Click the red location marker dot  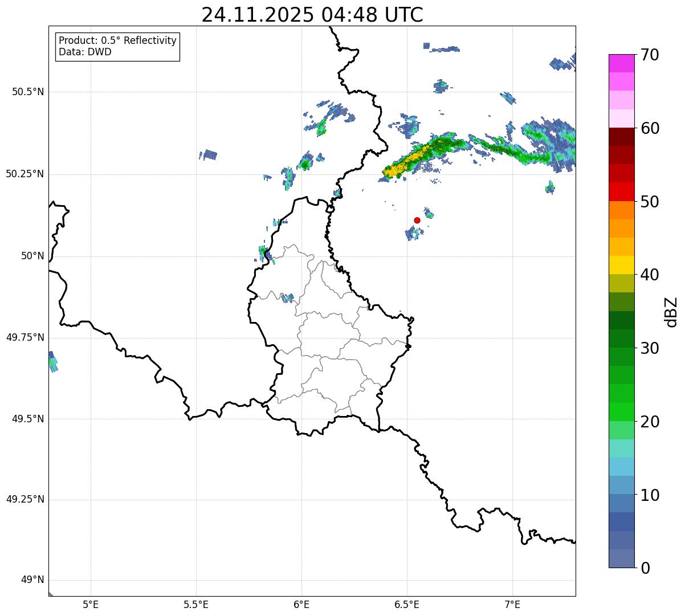point(417,220)
